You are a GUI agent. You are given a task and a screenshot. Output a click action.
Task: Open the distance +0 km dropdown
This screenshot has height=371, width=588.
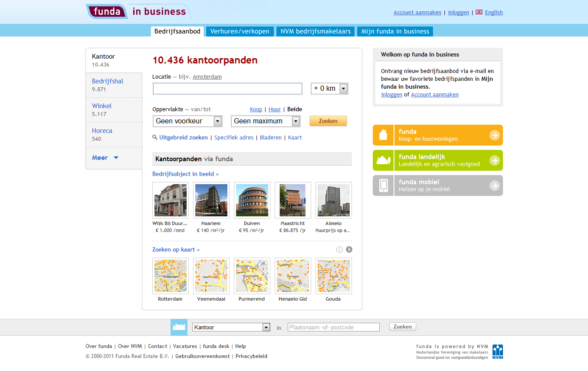pos(329,89)
